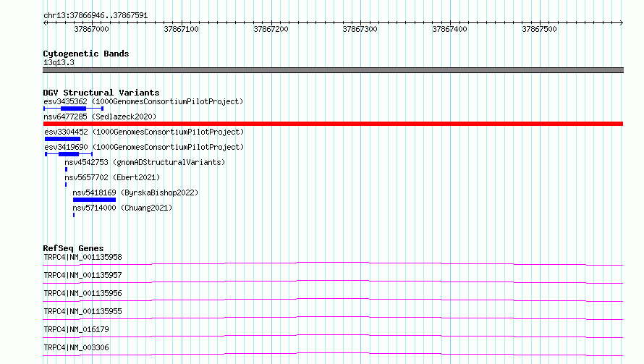Click the magenta intron line of NM_003306

point(333,353)
